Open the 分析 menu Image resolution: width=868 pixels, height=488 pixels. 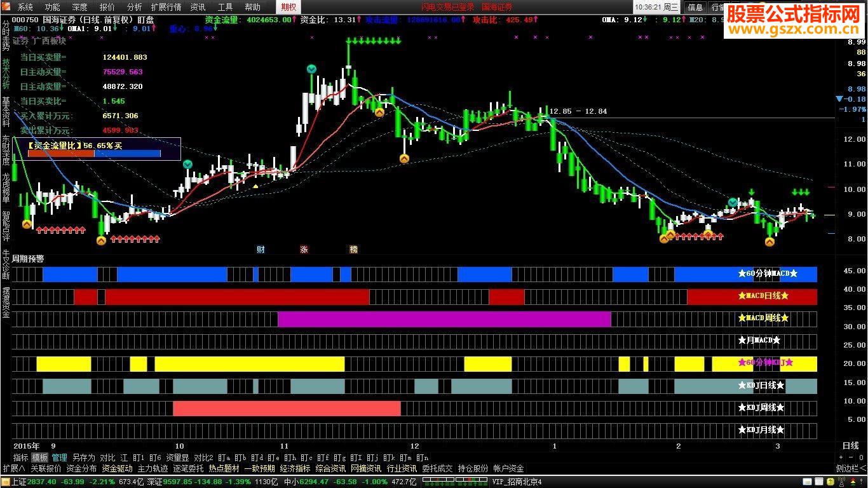tap(135, 7)
